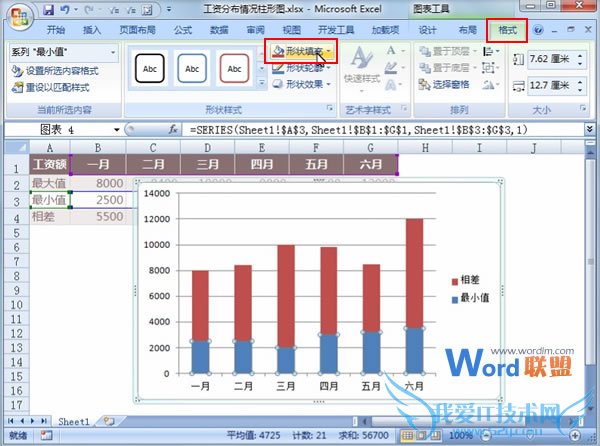Select row 10 header
The image size is (600, 446).
point(16,305)
